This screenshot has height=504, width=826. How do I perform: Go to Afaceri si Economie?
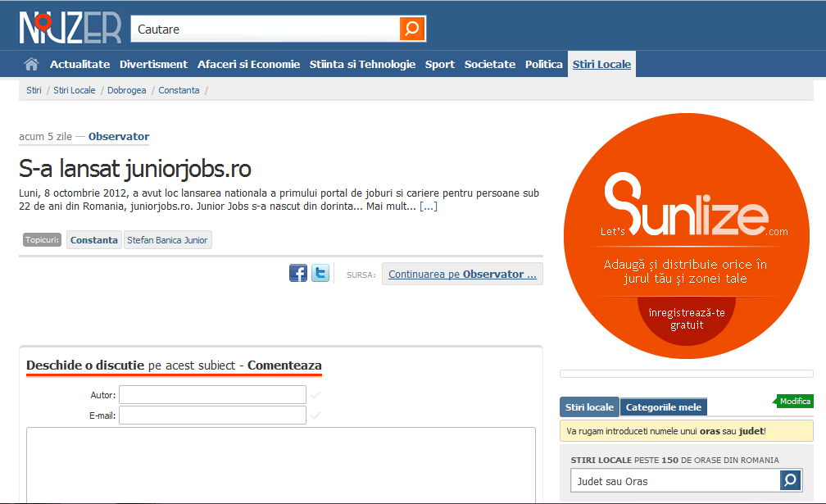[x=248, y=64]
